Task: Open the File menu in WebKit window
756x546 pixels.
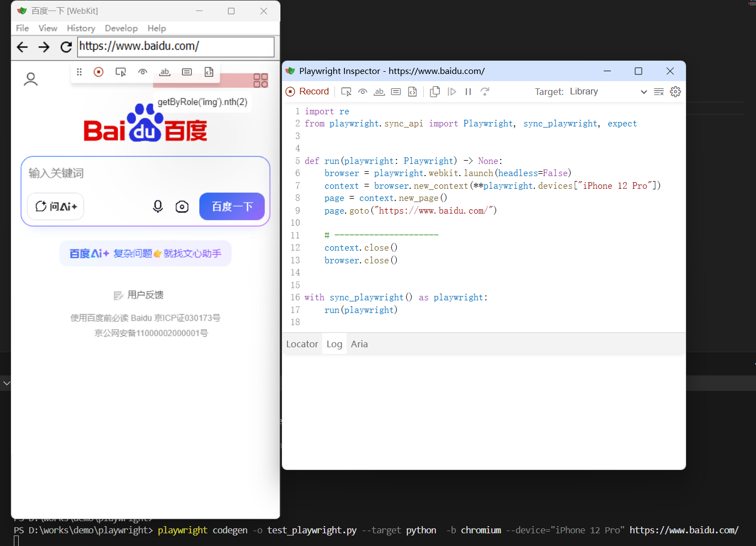Action: click(23, 28)
